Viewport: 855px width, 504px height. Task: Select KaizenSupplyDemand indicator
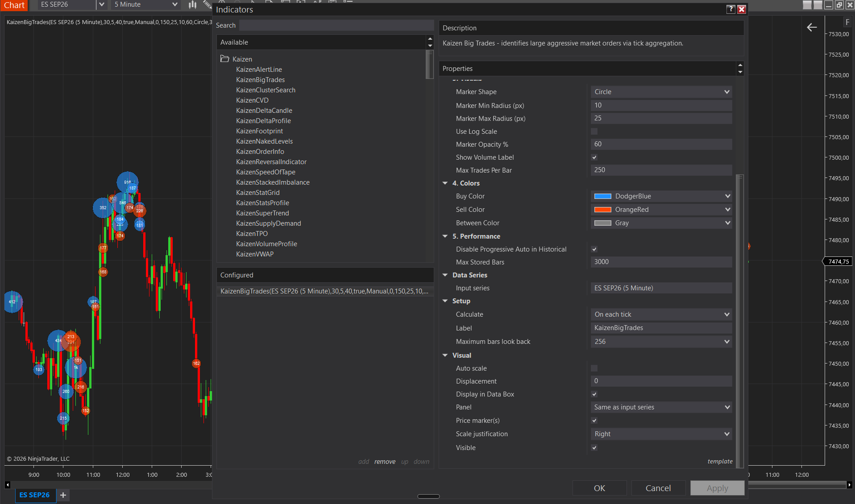coord(269,223)
